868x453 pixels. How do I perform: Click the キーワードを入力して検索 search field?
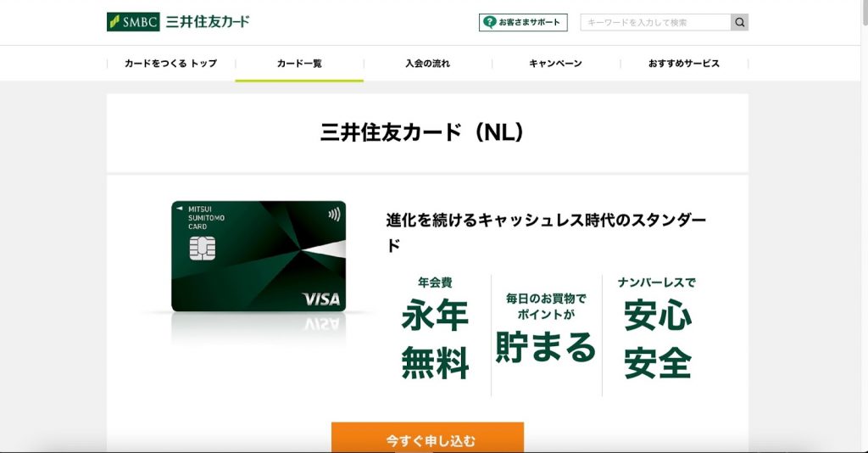[x=655, y=23]
